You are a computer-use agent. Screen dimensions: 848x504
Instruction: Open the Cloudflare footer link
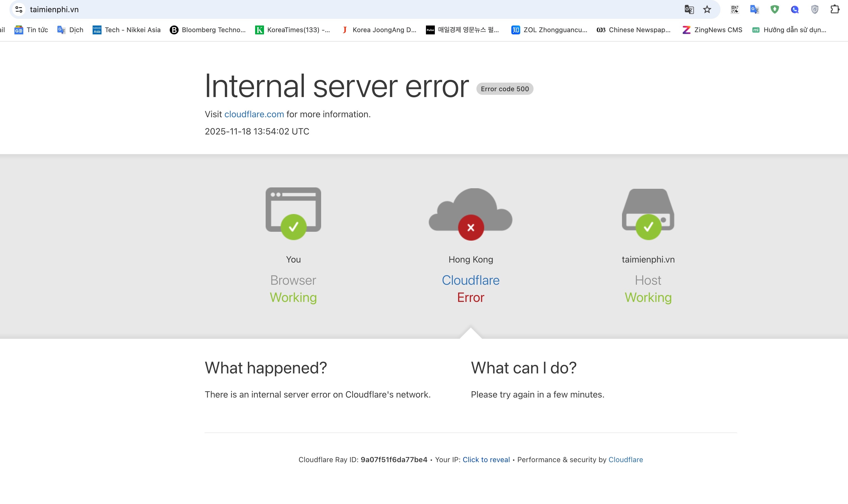[x=625, y=460]
